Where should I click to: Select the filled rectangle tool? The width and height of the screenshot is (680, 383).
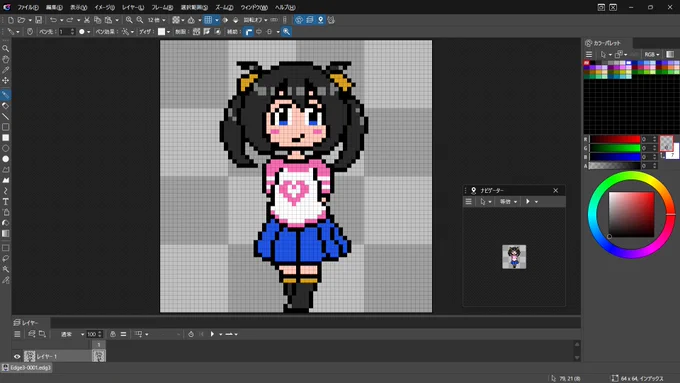point(6,137)
